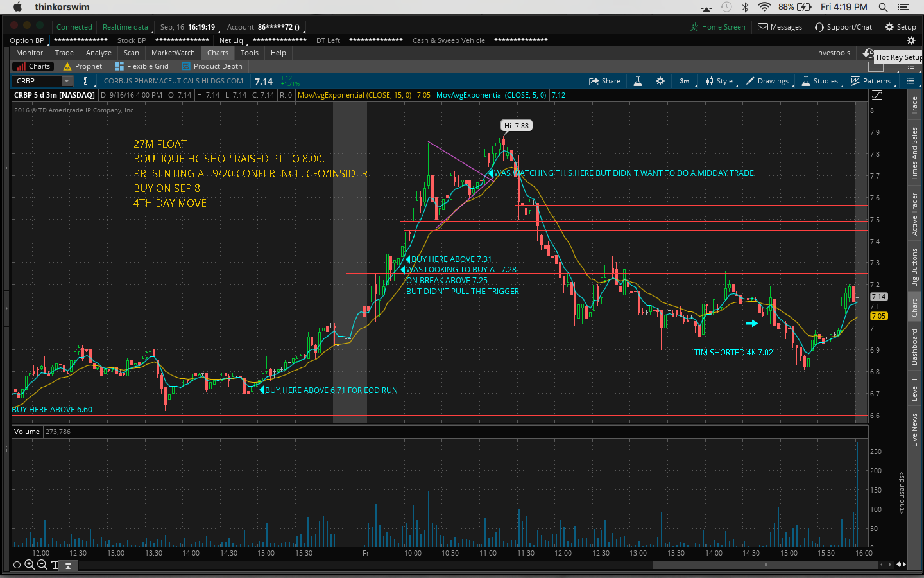Click account info gear icon
The width and height of the screenshot is (924, 578).
[911, 40]
